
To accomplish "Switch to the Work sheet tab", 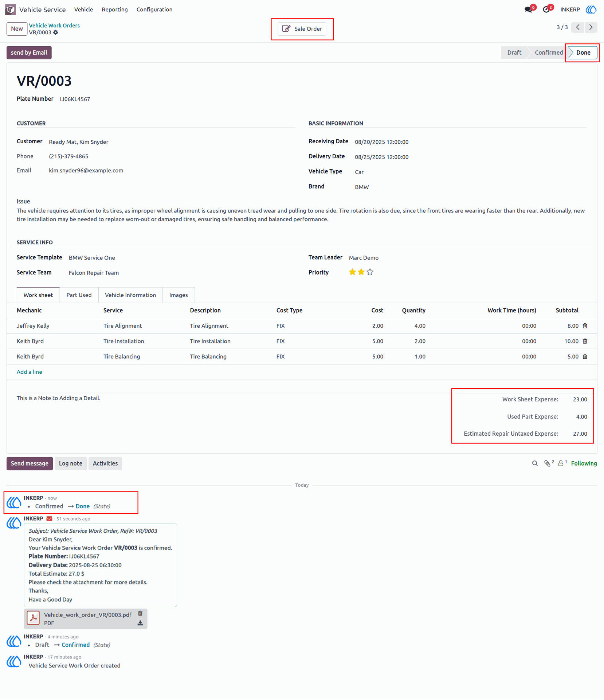I will 38,295.
